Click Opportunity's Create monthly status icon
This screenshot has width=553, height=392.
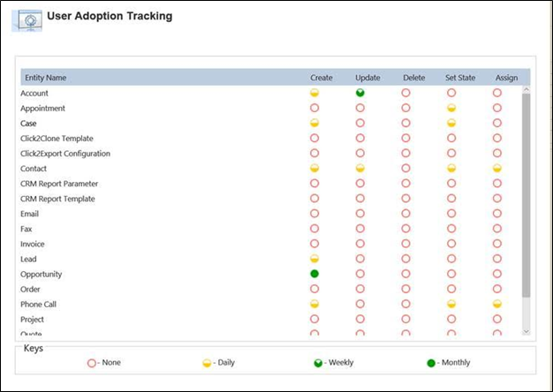(314, 274)
